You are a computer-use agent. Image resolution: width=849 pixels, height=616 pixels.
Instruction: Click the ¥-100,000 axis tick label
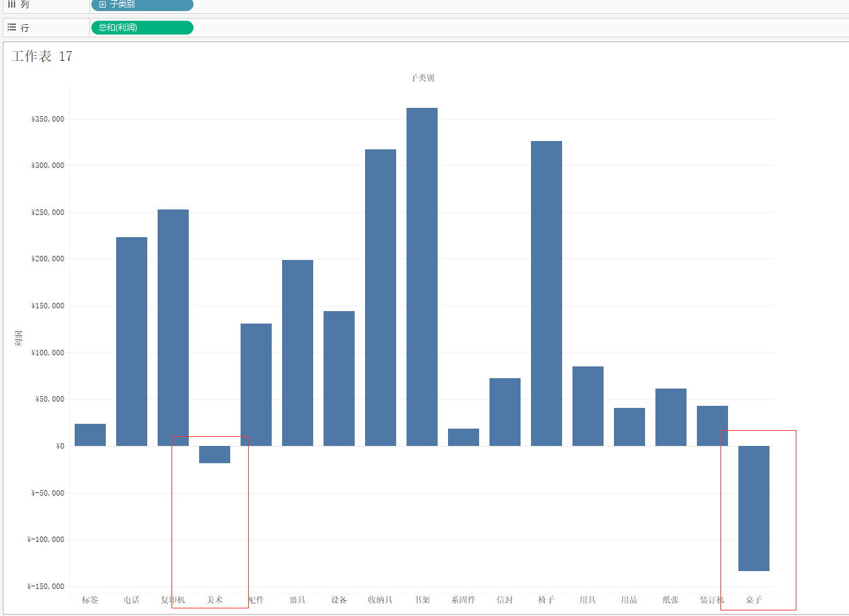[x=46, y=539]
